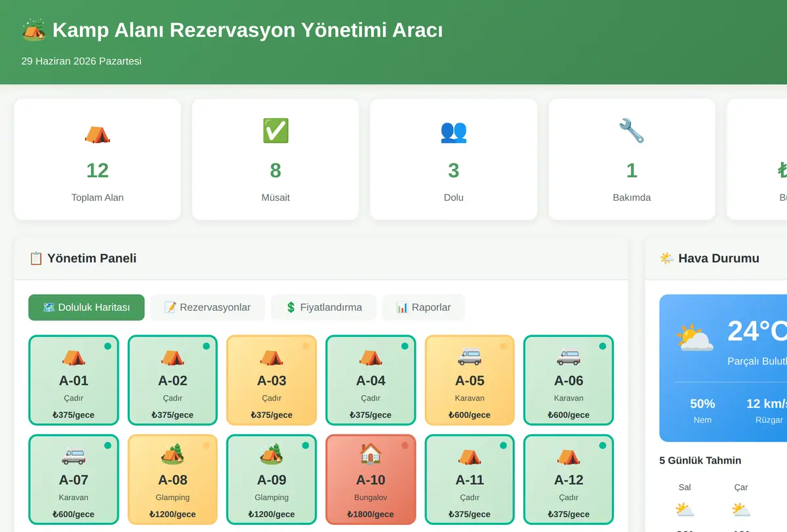Image resolution: width=787 pixels, height=532 pixels.
Task: Click the Sal forecast weather icon
Action: 685,510
